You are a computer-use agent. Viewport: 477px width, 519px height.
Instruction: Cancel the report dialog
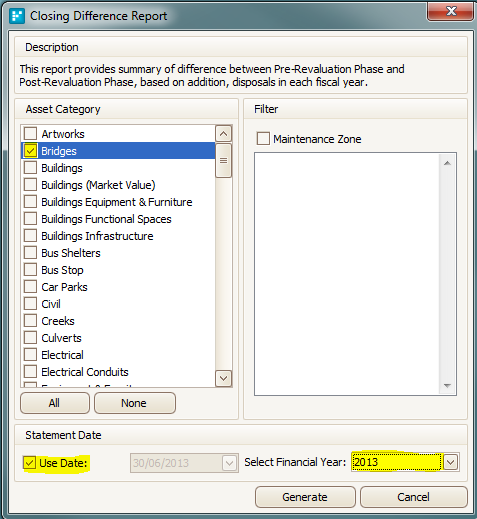pos(414,497)
